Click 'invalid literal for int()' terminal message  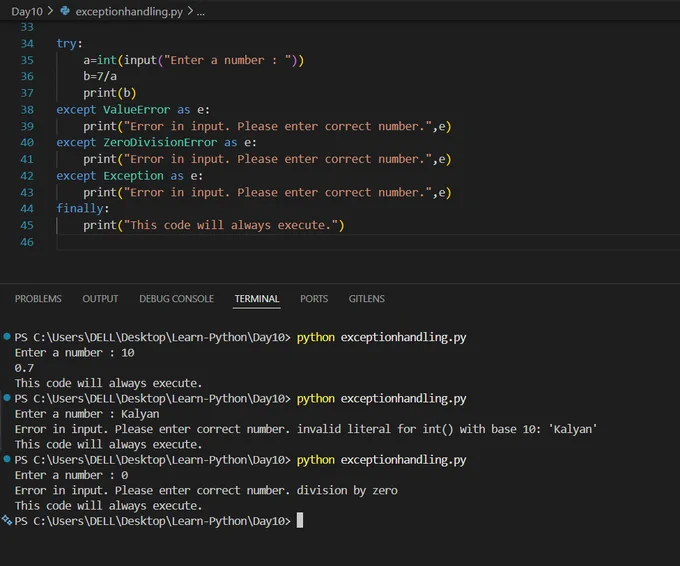[x=375, y=429]
